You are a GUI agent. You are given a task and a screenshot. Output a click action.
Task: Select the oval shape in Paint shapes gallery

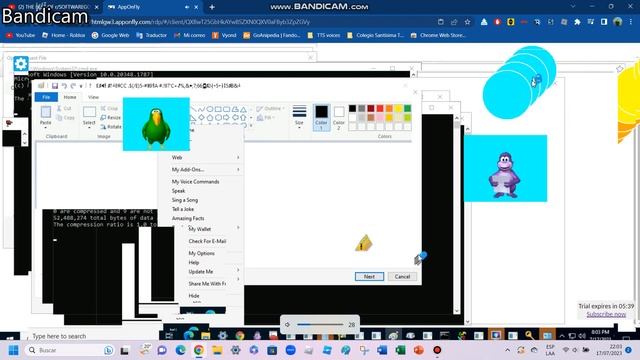tap(210, 109)
